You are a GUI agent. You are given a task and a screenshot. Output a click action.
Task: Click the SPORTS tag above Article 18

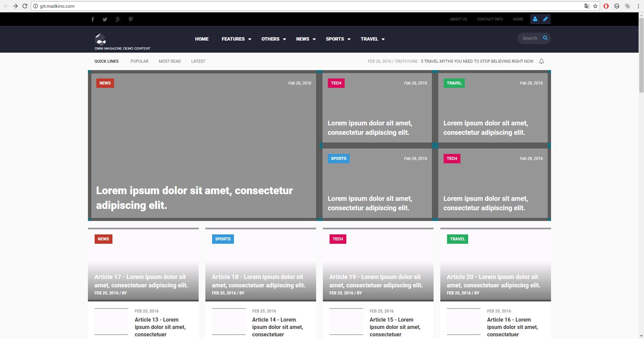(223, 239)
